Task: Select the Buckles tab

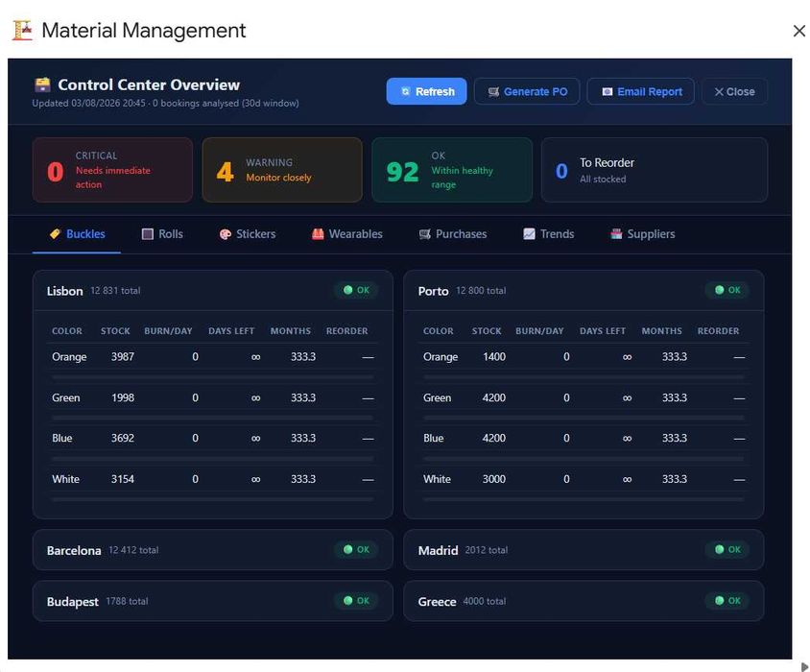Action: click(77, 234)
